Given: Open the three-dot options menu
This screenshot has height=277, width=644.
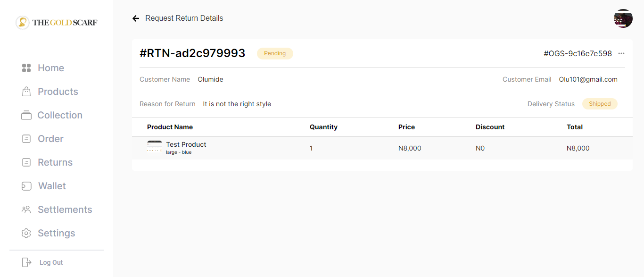Looking at the screenshot, I should click(x=621, y=53).
